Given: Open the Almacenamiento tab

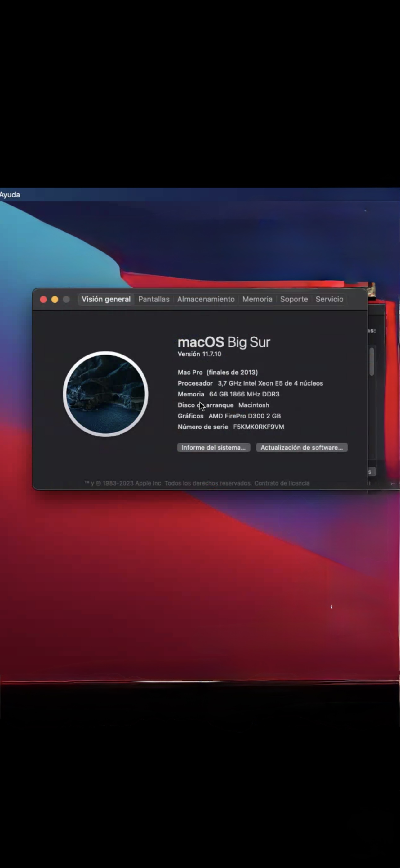Looking at the screenshot, I should click(206, 299).
